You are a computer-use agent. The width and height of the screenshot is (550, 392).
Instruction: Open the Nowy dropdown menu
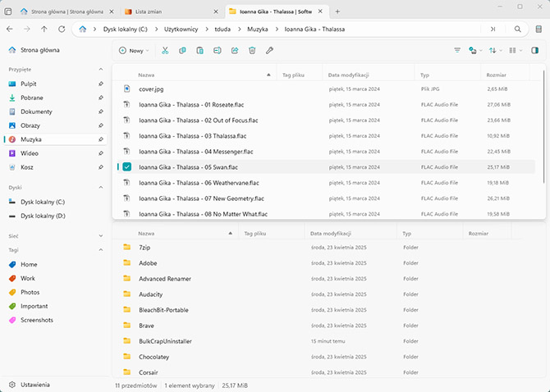(x=135, y=51)
